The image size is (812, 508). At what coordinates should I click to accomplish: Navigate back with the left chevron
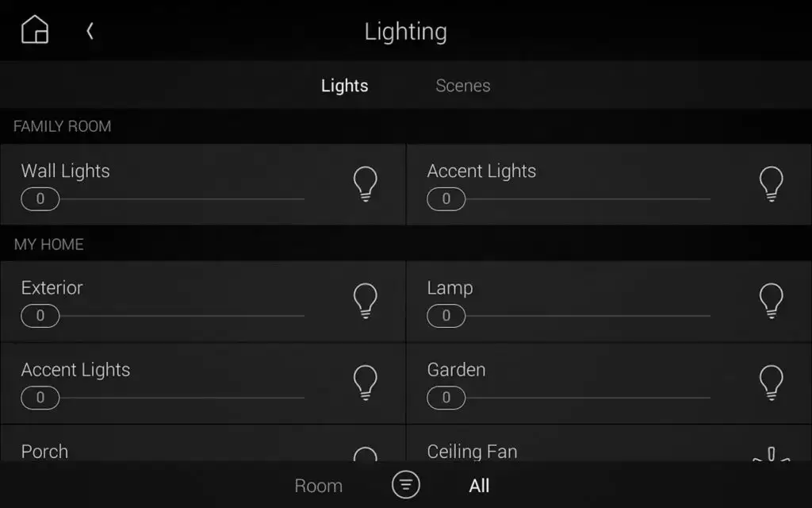90,31
